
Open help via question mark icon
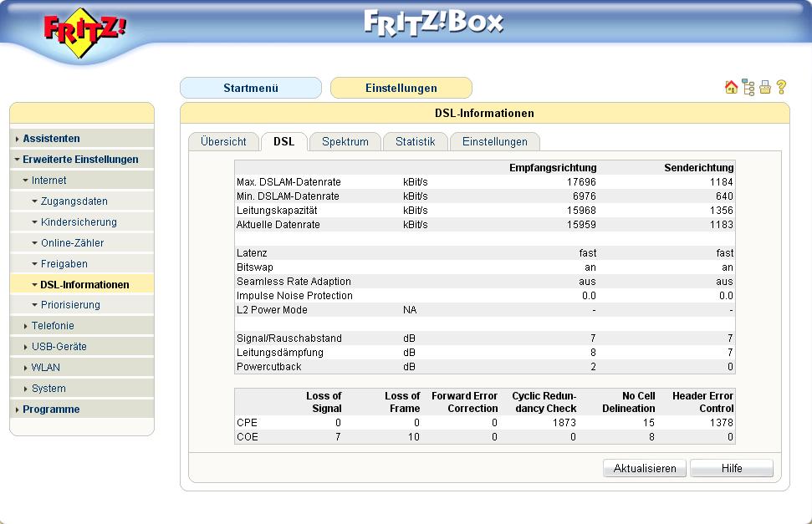[781, 87]
